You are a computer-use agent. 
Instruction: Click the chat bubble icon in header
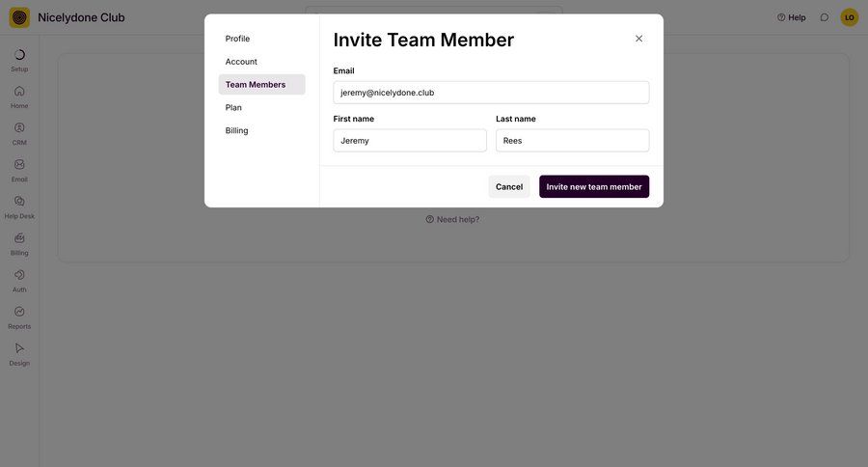tap(825, 17)
